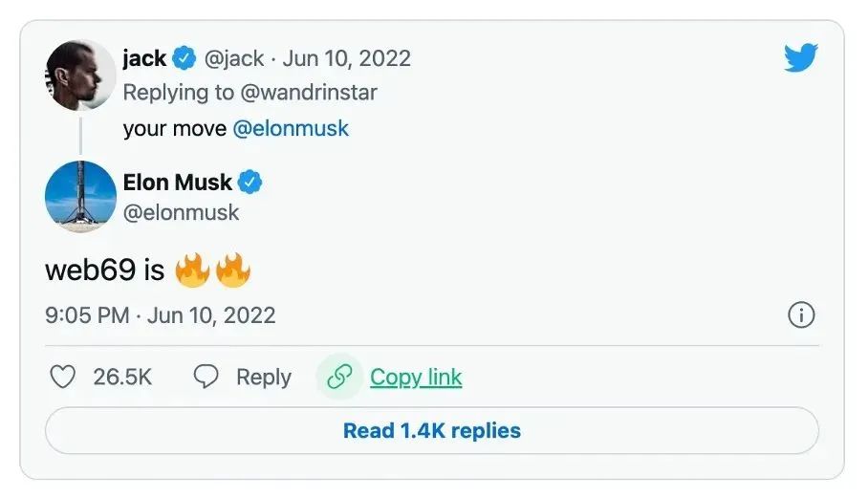This screenshot has height=497, width=868.
Task: Click the @elonmusk handle under Elon Musk
Action: [x=182, y=211]
